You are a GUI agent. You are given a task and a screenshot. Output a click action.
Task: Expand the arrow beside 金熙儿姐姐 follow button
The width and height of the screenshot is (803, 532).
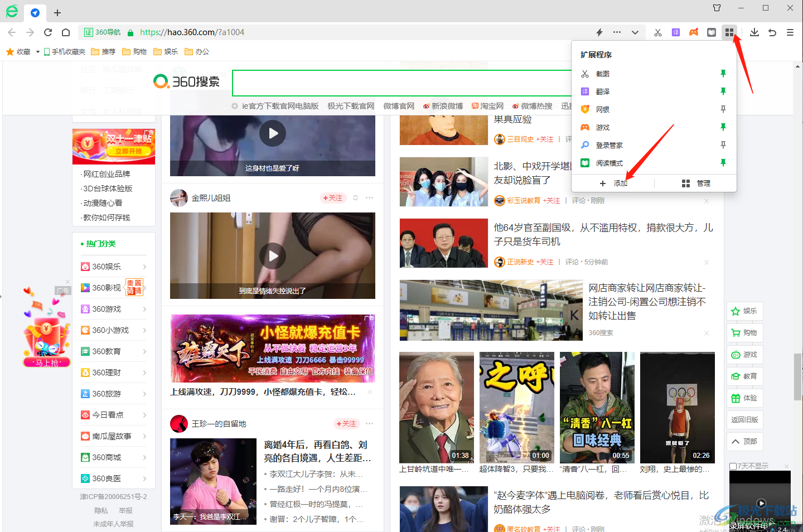point(355,198)
